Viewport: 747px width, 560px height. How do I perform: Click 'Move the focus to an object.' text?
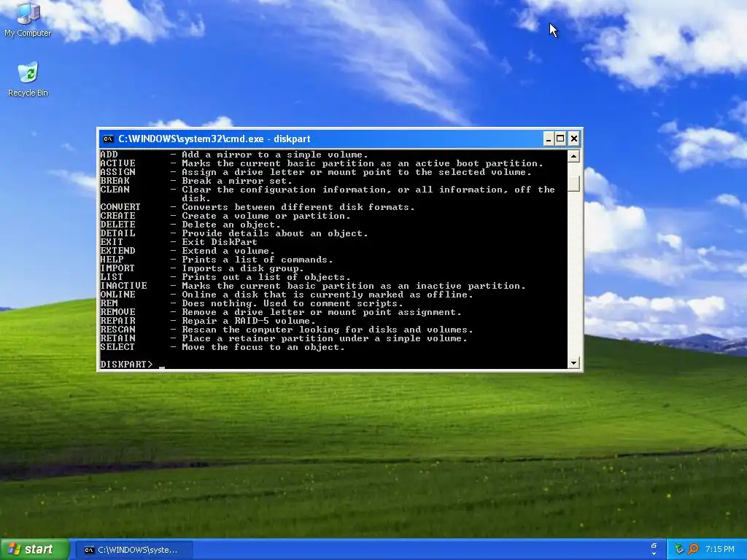(x=263, y=347)
